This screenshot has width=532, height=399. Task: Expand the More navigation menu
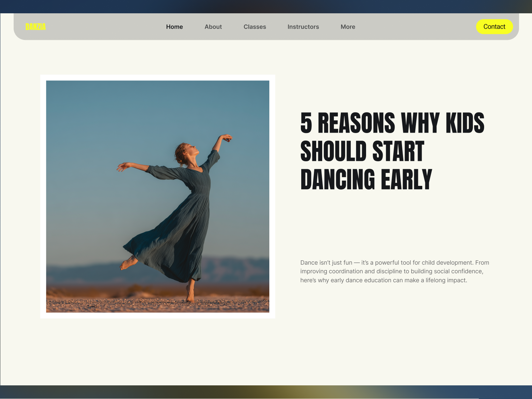point(348,27)
